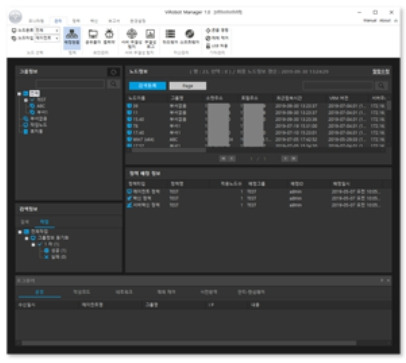
Task: Click the monitor icon of first policy row
Action: pyautogui.click(x=129, y=192)
